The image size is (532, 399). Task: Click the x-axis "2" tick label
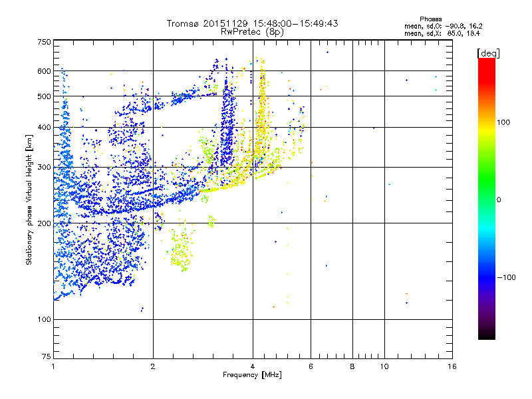point(153,366)
